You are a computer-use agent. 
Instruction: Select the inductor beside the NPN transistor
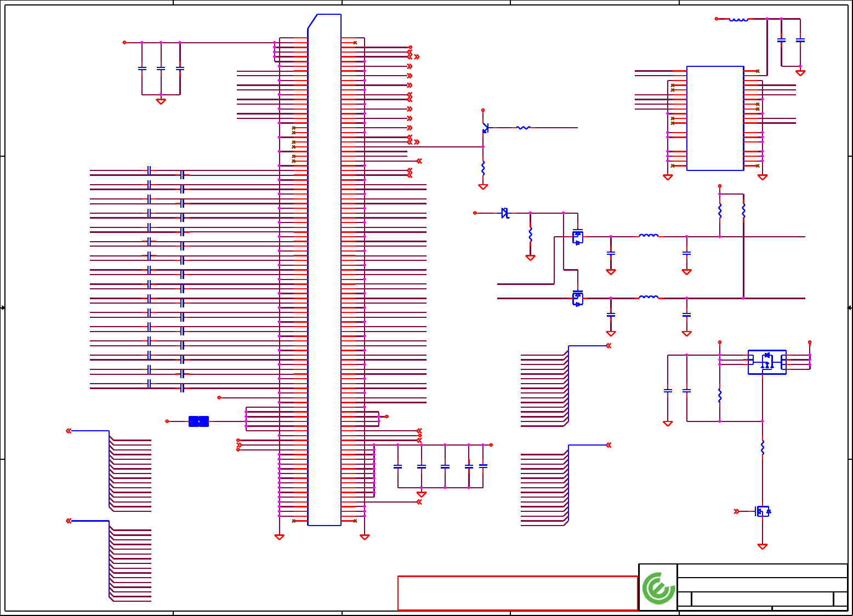[524, 128]
